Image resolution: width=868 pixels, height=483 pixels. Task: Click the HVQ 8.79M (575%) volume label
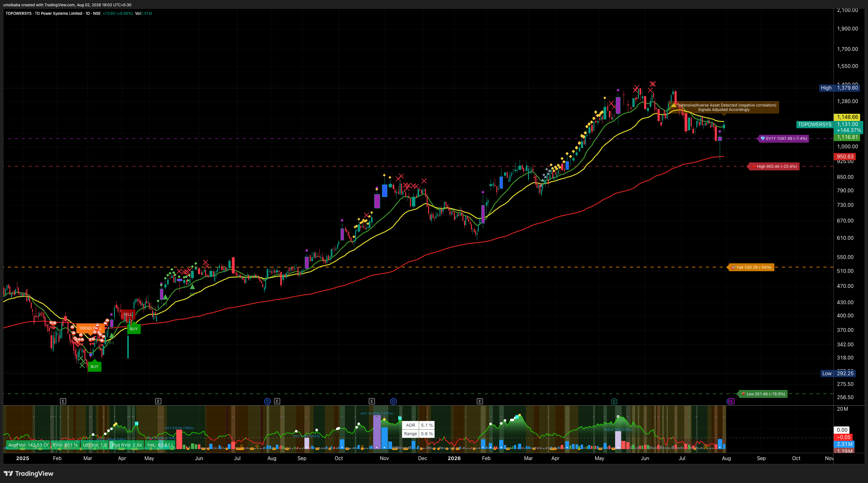(618, 430)
